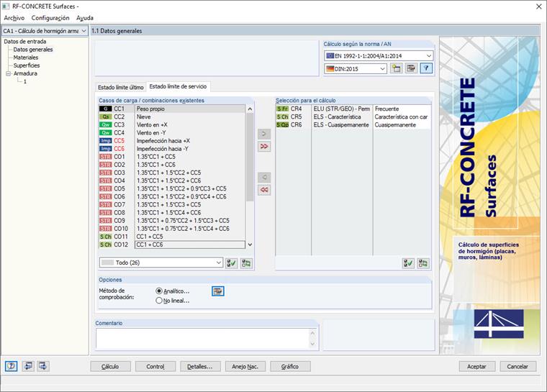Click the G category badge of CC1
Viewport: 547px width, 392px height.
[105, 109]
